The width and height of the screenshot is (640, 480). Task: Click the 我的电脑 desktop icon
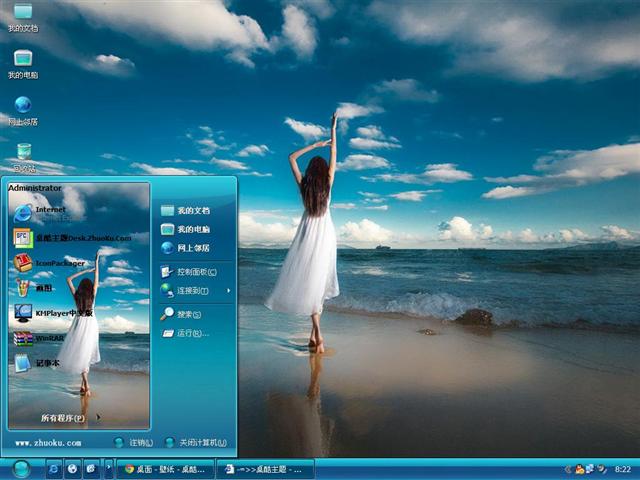click(23, 62)
